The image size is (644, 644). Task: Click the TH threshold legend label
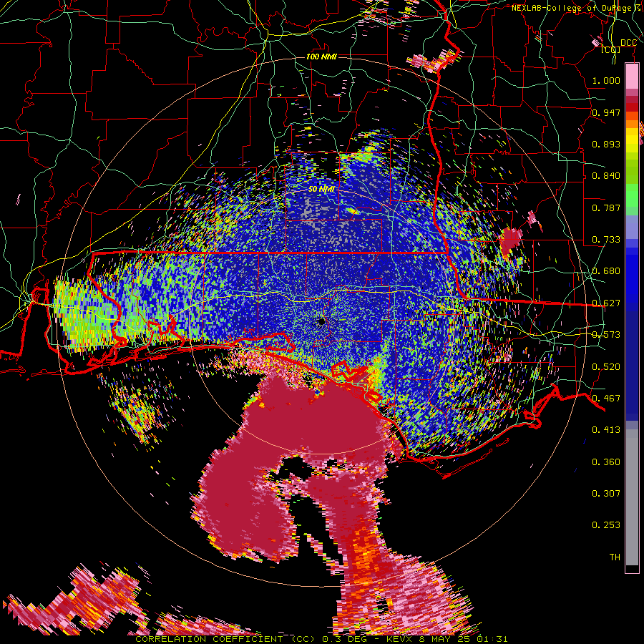(x=615, y=557)
